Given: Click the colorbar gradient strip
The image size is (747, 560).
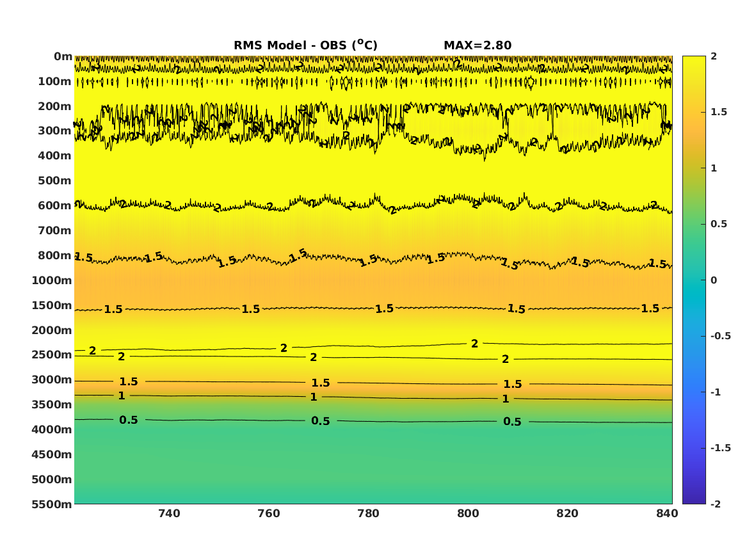Looking at the screenshot, I should click(x=694, y=280).
